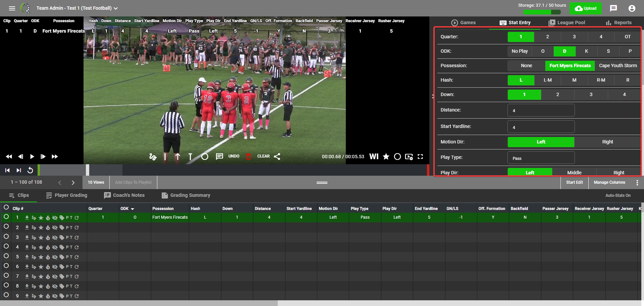644x306 pixels.
Task: Toggle hidden-eye visibility on clip 1
Action: tap(55, 218)
